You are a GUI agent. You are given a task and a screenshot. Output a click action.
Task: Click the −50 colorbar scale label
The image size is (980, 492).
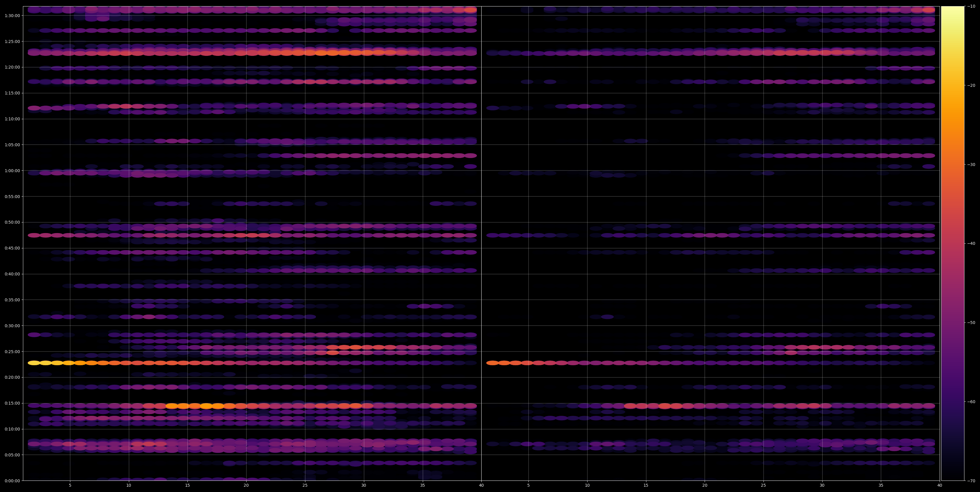(x=971, y=323)
